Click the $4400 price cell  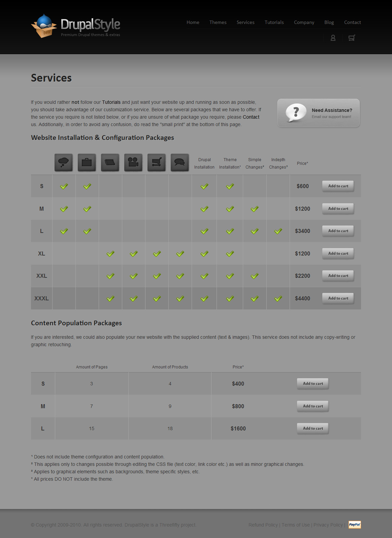(x=302, y=298)
